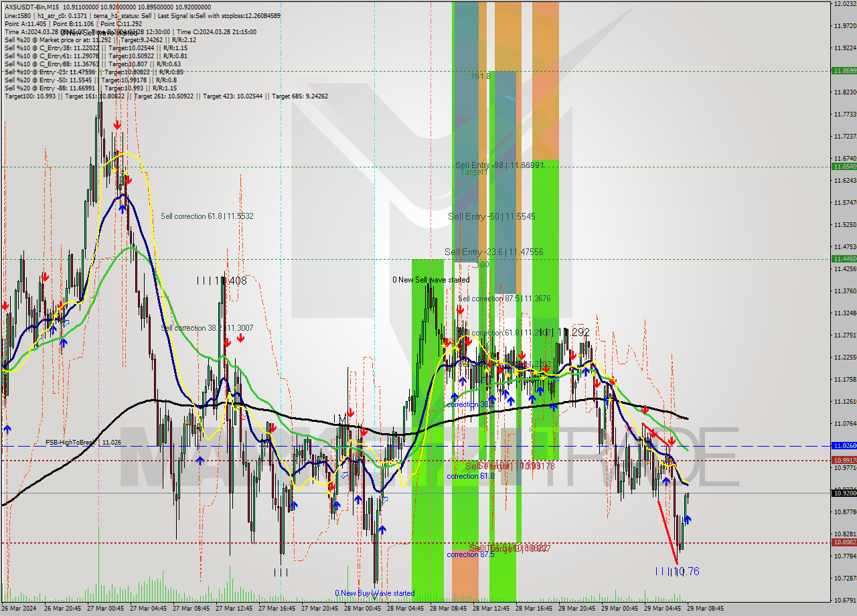Click the 'Sell correction 61.8 | 11.5532' label
Screen dimensions: 857x616
(207, 216)
